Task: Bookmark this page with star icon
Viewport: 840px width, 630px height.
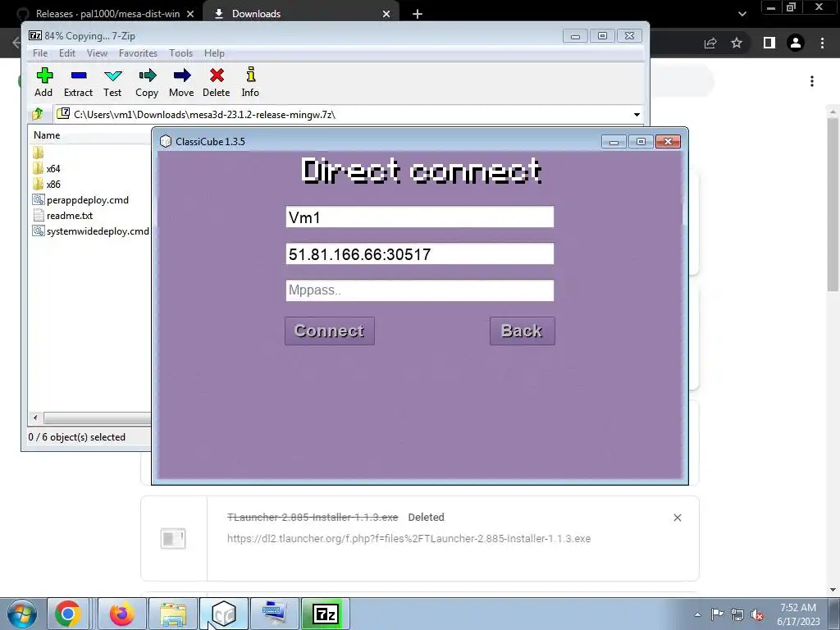Action: (x=737, y=43)
